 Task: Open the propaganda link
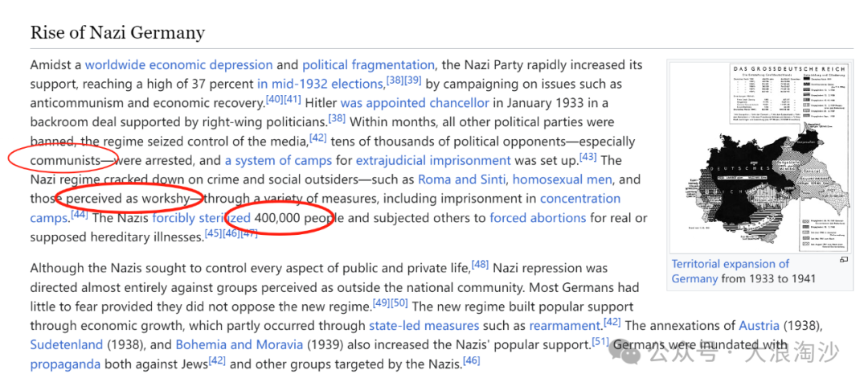pyautogui.click(x=65, y=364)
